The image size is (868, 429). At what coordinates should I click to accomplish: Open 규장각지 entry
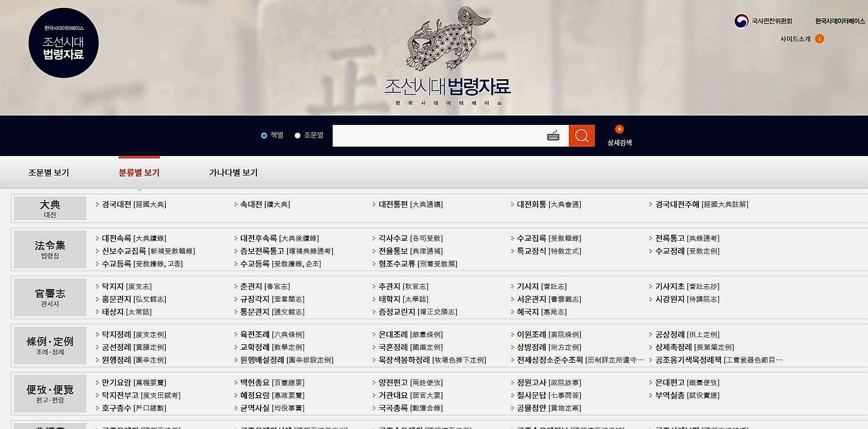[x=272, y=299]
